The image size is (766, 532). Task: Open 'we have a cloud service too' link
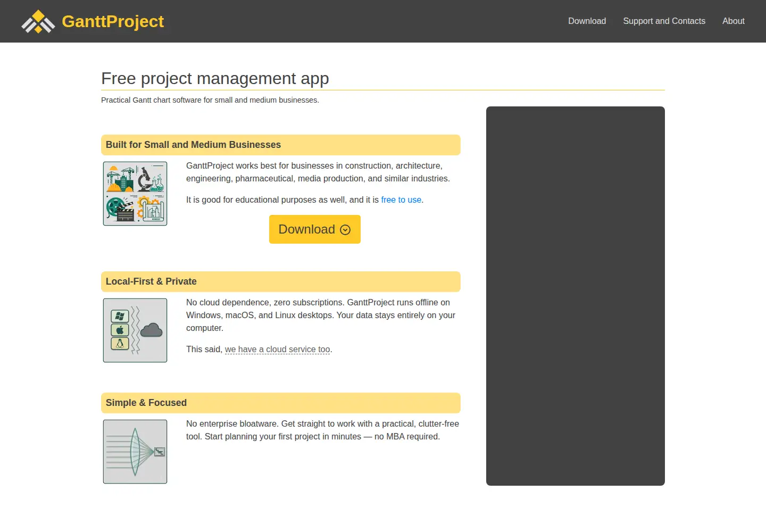[277, 350]
